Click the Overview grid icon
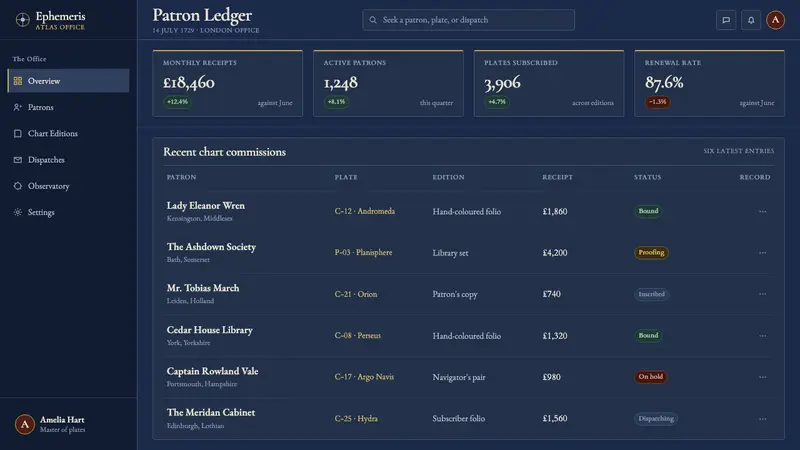Image resolution: width=800 pixels, height=450 pixels. 18,81
